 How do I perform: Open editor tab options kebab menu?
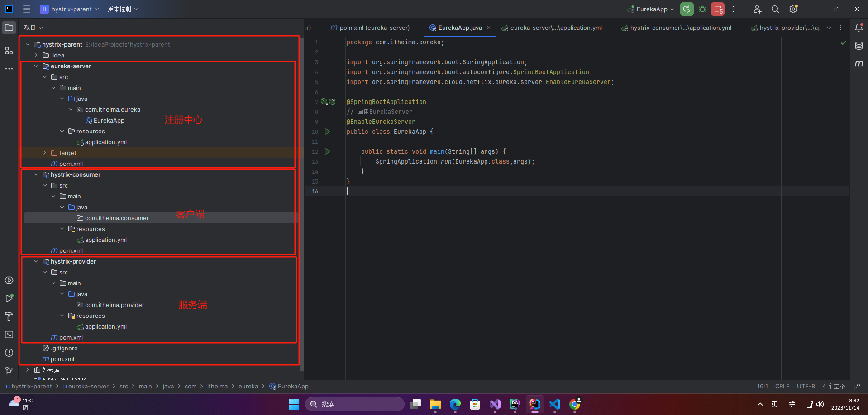coord(841,28)
